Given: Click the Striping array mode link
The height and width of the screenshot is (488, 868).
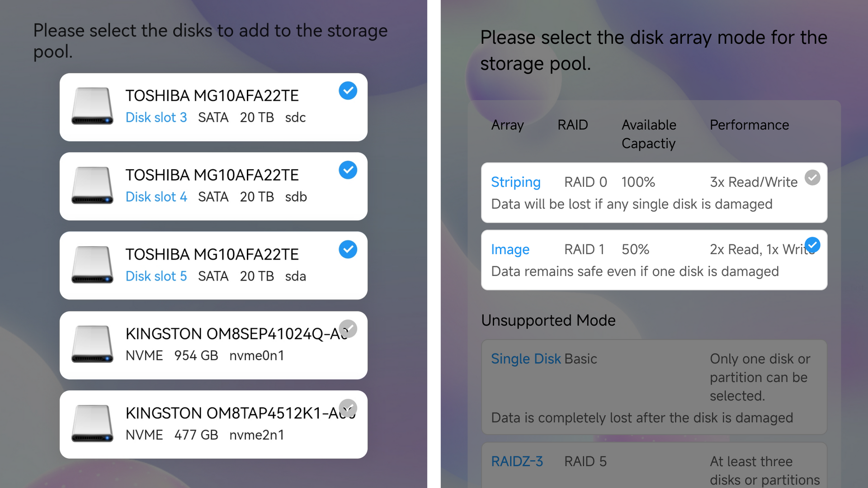Looking at the screenshot, I should (x=515, y=182).
